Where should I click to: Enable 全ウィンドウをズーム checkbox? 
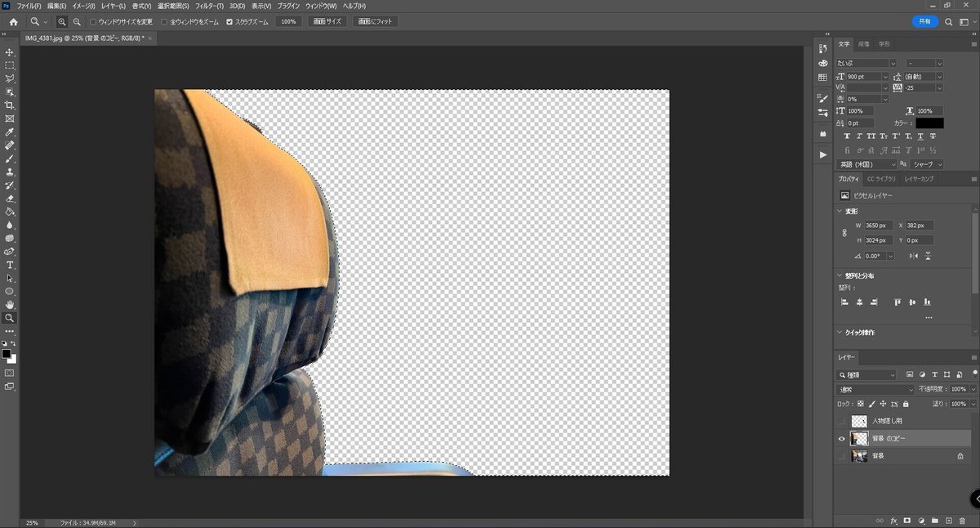164,21
